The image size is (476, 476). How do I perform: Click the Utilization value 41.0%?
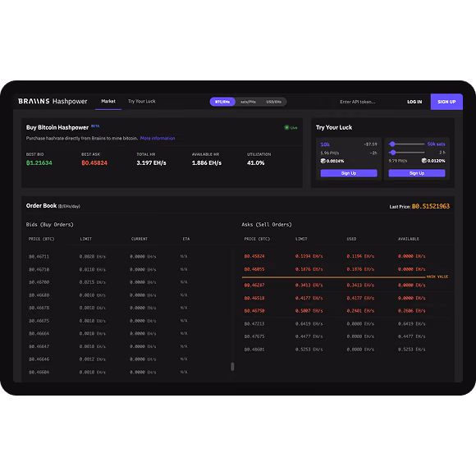click(x=255, y=163)
